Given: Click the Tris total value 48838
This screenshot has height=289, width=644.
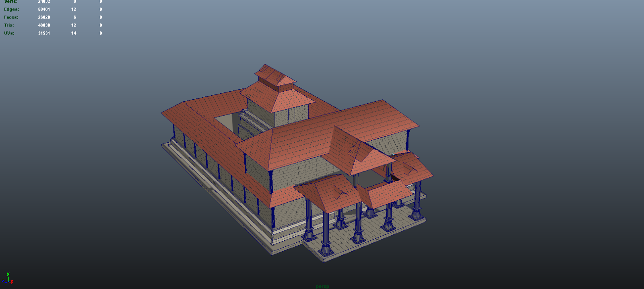Looking at the screenshot, I should coord(44,25).
